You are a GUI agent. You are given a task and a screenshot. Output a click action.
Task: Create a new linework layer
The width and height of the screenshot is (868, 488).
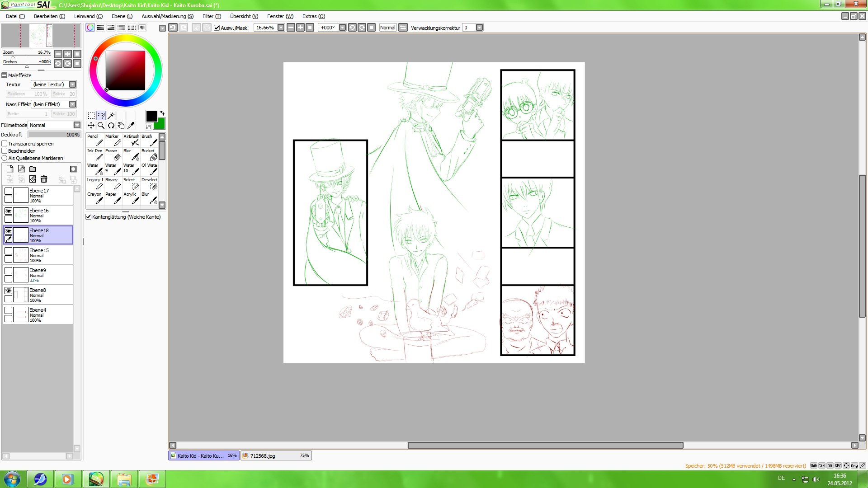pos(21,169)
